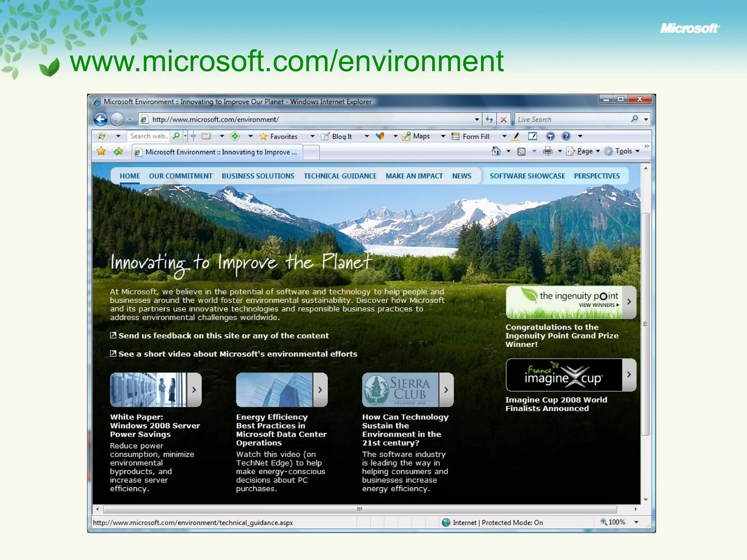Click the Print icon
Screen dimensions: 747x560
coord(547,151)
